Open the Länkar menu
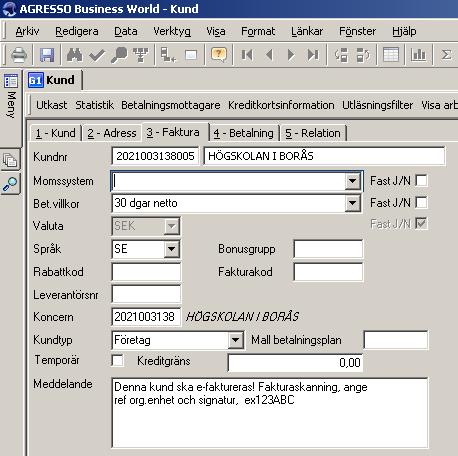This screenshot has width=458, height=456. 307,31
